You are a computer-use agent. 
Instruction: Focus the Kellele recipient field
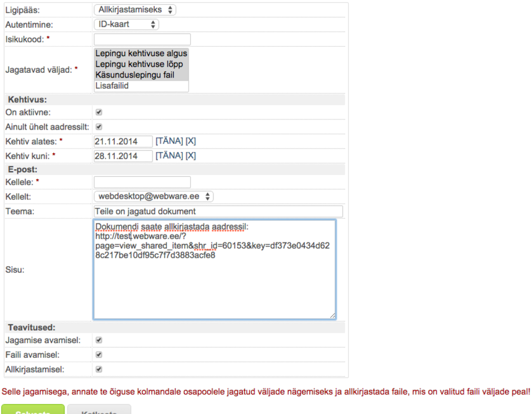pos(142,182)
